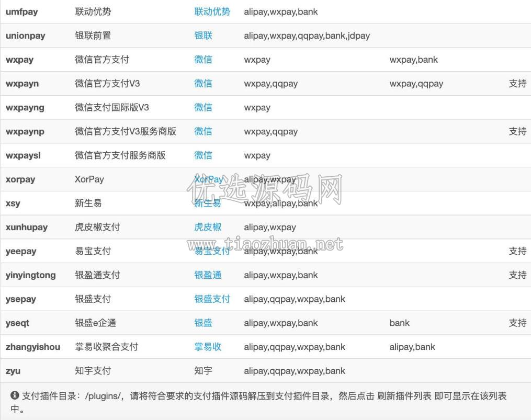Click the info icon before 支付插件目录

click(15, 395)
